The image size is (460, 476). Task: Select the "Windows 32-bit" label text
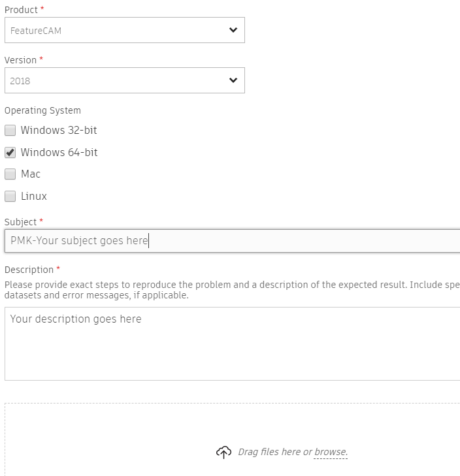tap(59, 130)
